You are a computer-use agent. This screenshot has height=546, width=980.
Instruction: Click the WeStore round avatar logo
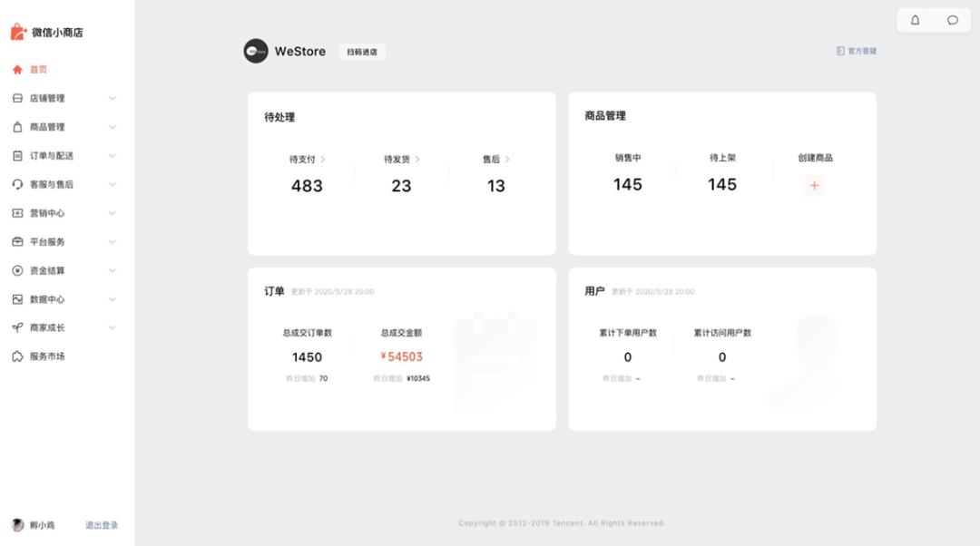(x=256, y=51)
